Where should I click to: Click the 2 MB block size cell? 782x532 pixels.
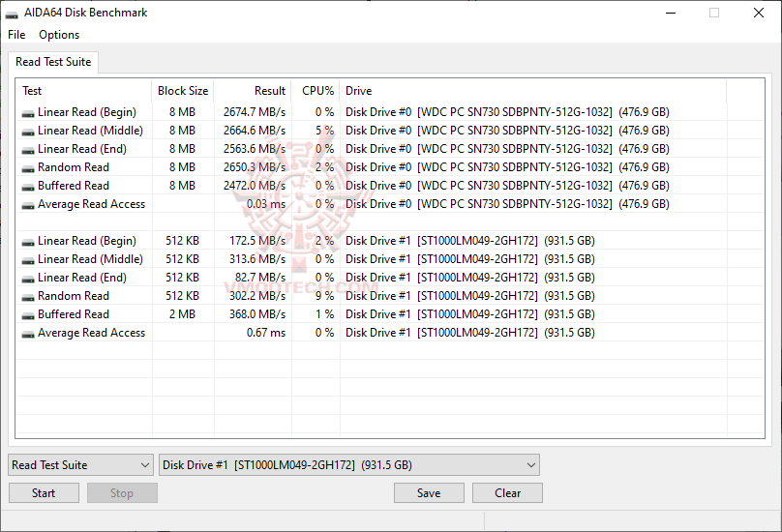pos(183,314)
